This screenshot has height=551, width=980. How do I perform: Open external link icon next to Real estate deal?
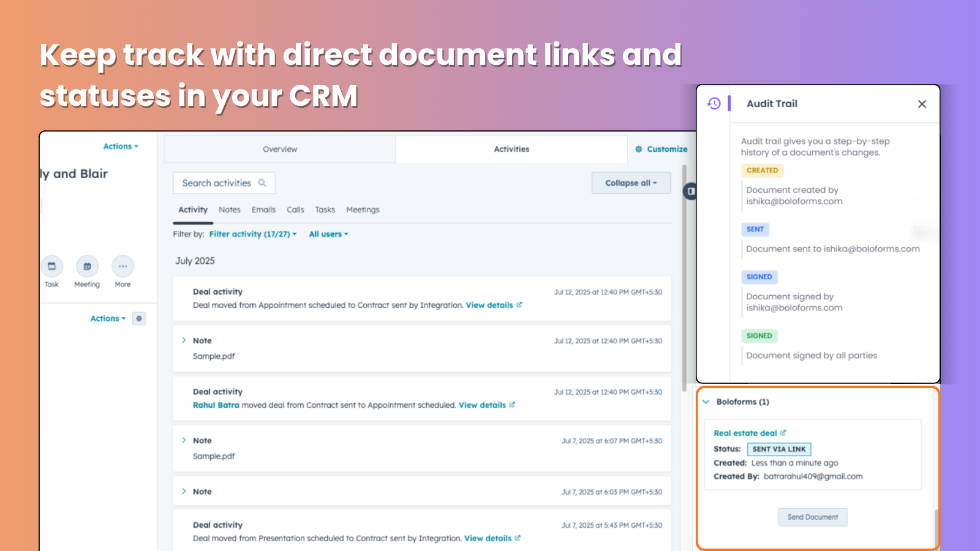point(783,433)
